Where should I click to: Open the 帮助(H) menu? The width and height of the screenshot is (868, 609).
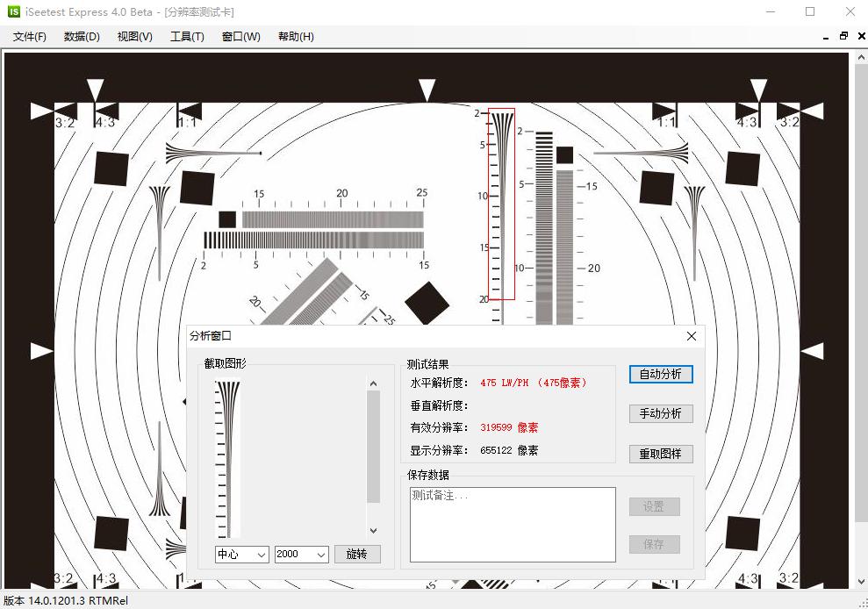click(x=296, y=37)
